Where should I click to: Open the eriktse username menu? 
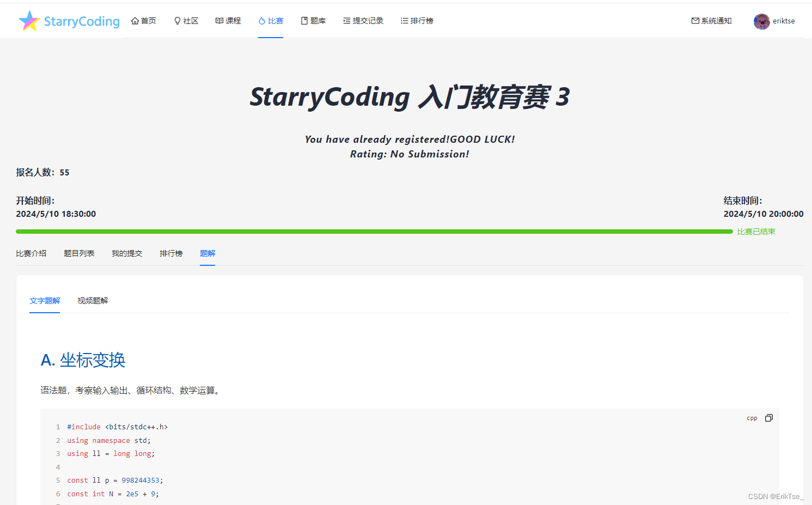click(x=784, y=21)
